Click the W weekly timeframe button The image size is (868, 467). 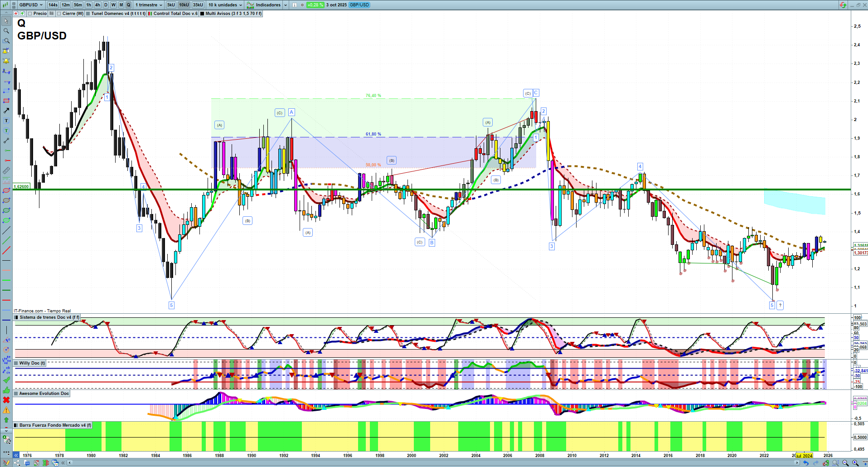(x=113, y=5)
